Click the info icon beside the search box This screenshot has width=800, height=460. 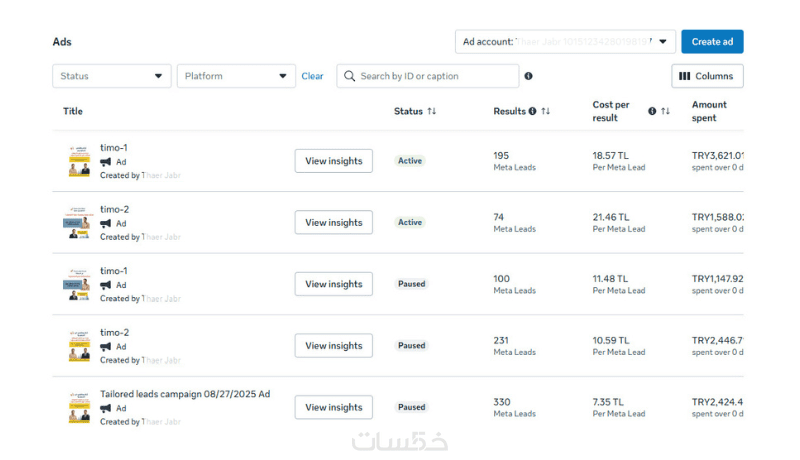click(528, 76)
